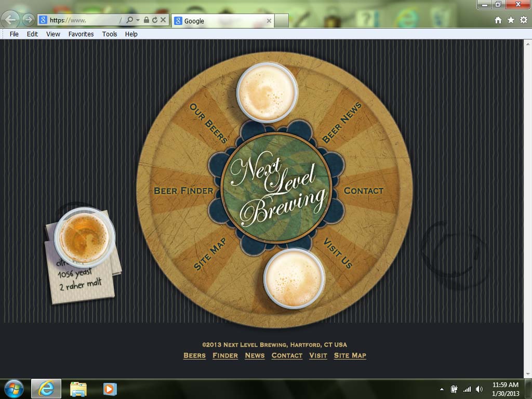Open the File menu
This screenshot has width=532, height=399.
pos(14,34)
